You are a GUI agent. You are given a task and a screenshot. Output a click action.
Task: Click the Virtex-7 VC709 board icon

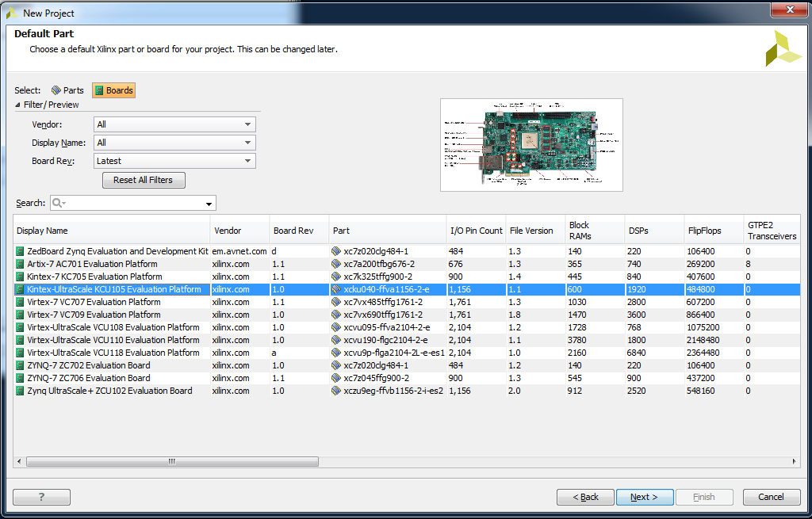20,315
